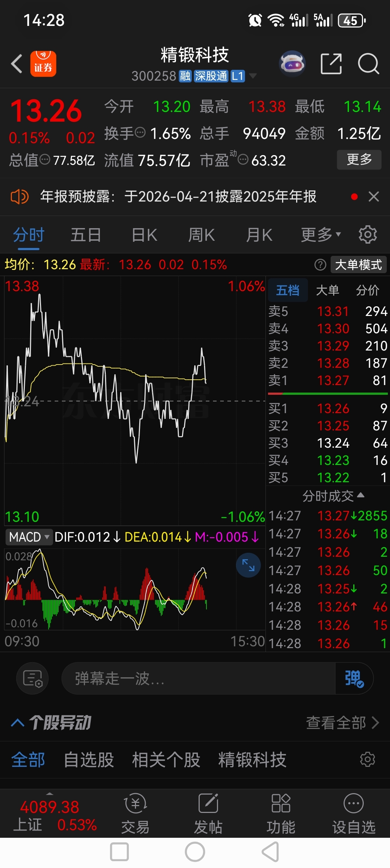Open chart settings gear icon
Screen dimensions: 390x868
[x=368, y=235]
